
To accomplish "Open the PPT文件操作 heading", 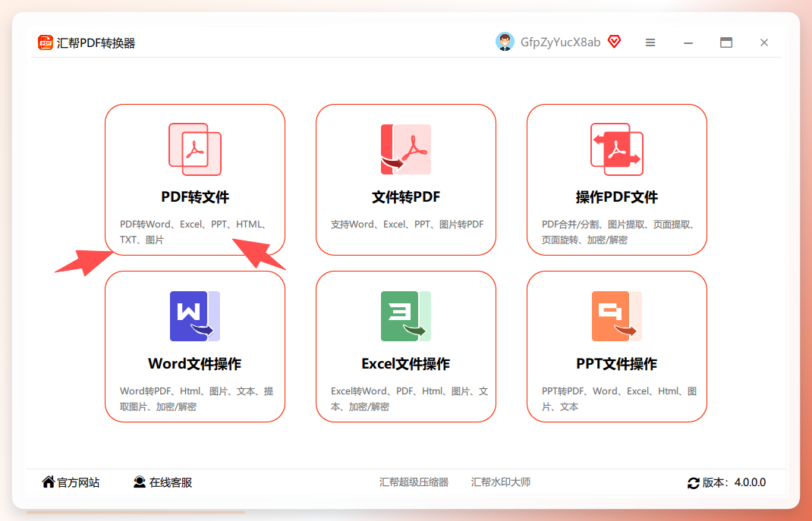I will point(617,364).
